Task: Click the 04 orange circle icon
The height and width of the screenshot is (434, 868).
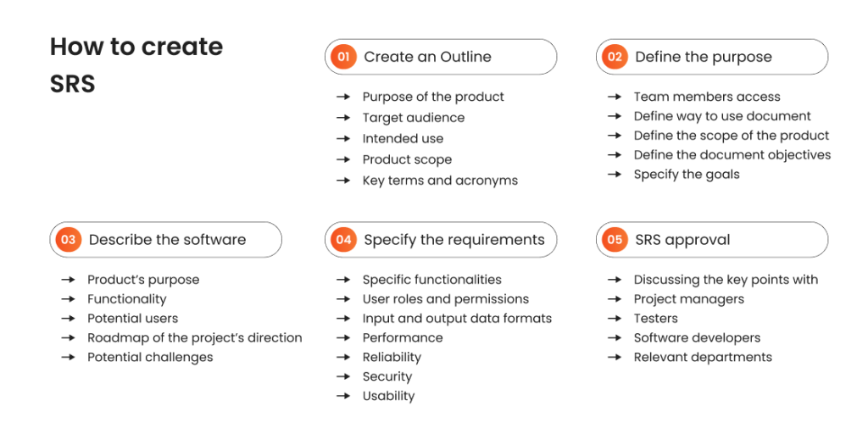Action: click(343, 240)
